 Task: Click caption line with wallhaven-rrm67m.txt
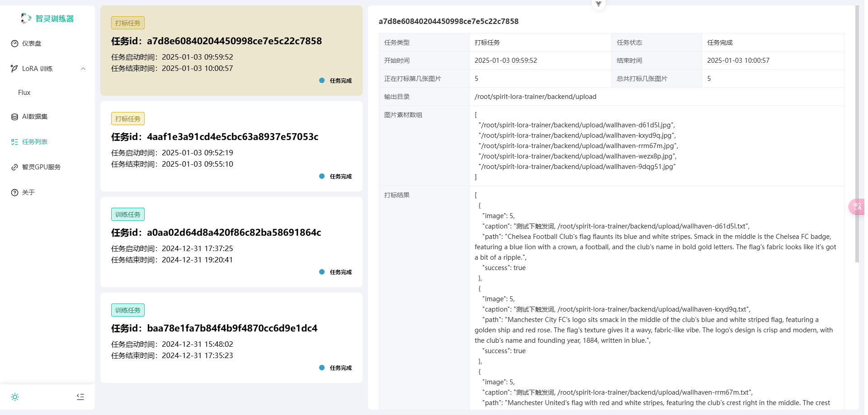[618, 392]
